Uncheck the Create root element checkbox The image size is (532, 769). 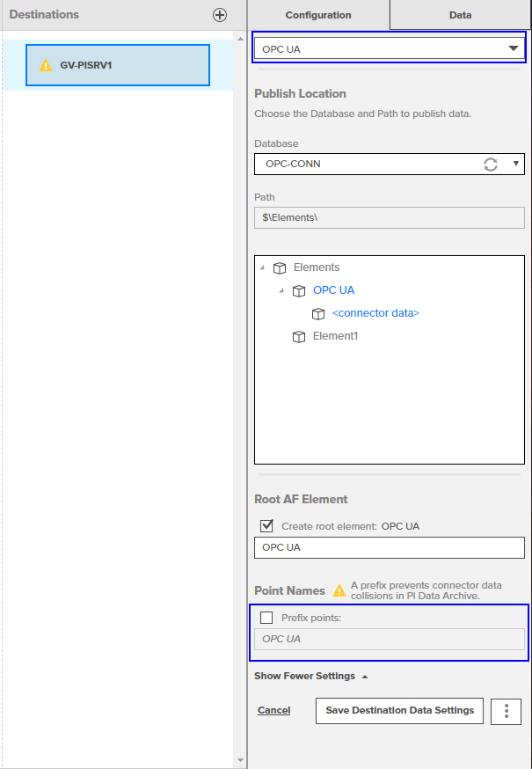[267, 526]
